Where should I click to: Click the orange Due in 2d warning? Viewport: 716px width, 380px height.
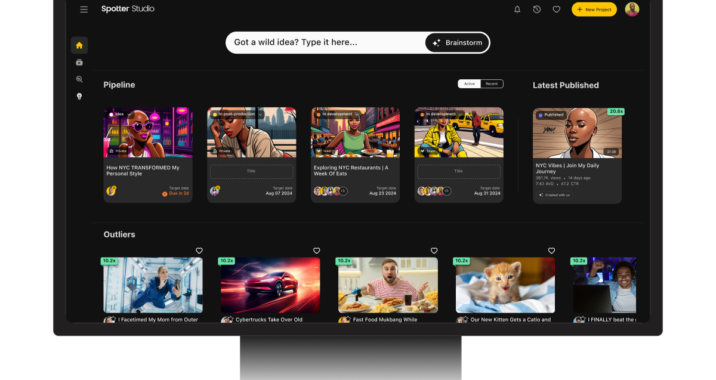(176, 194)
